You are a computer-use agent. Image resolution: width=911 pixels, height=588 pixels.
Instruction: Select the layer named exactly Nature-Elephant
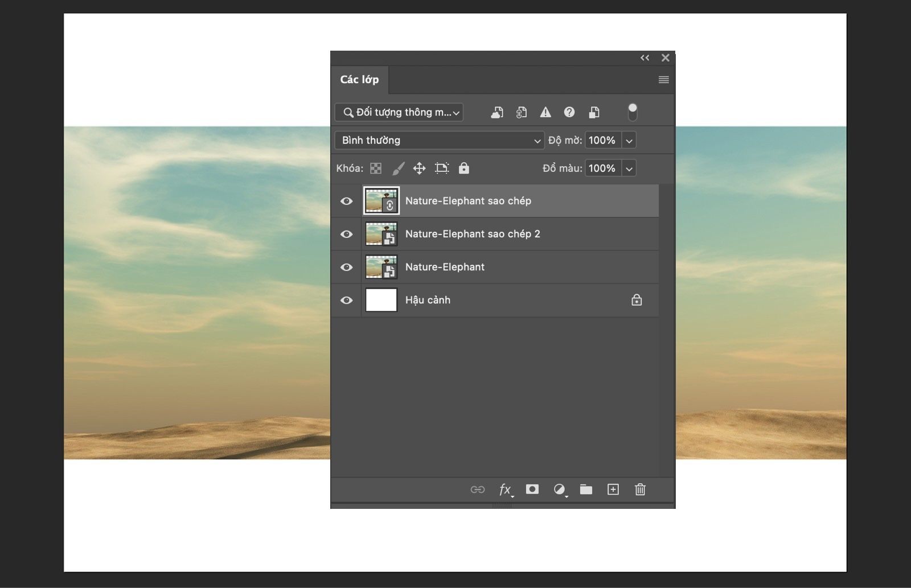click(x=445, y=267)
